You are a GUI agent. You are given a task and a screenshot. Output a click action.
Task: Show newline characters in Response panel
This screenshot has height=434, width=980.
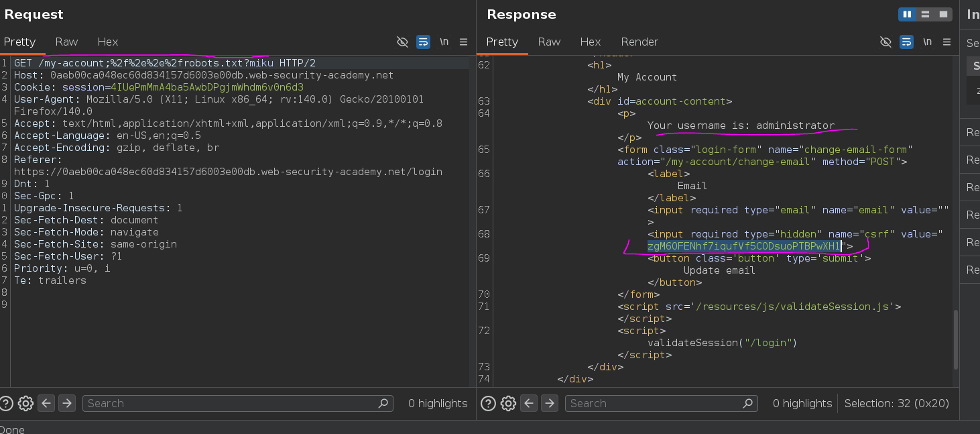(927, 42)
